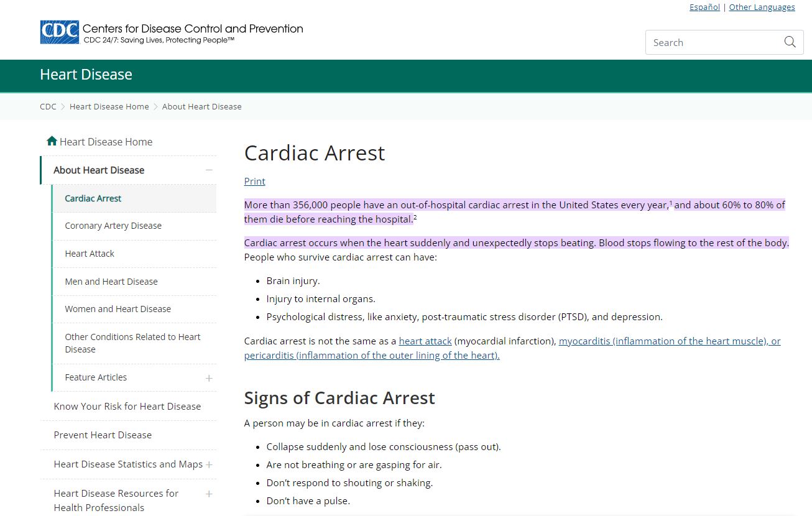The height and width of the screenshot is (516, 812).
Task: Go to Heart Disease Home breadcrumb
Action: tap(109, 106)
